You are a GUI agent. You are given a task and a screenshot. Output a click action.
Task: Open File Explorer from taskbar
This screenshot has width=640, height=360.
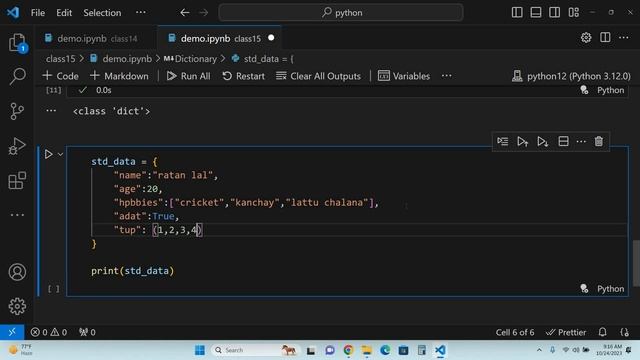click(367, 350)
